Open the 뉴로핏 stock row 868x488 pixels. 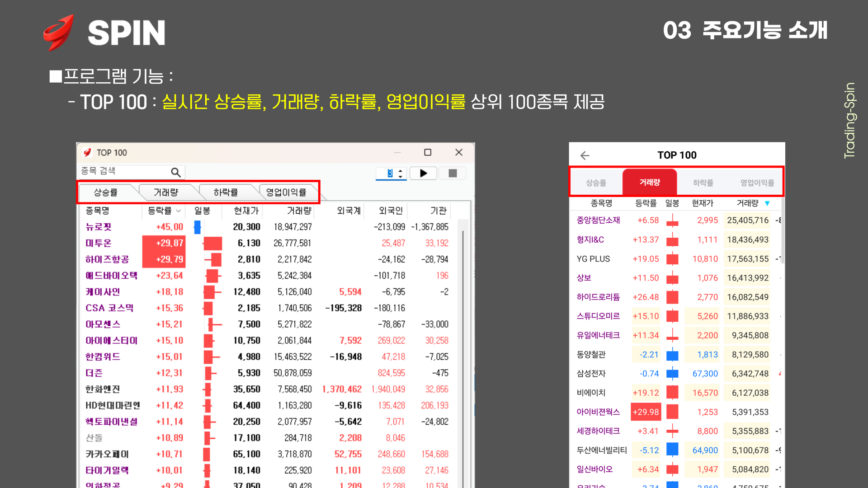pos(99,227)
